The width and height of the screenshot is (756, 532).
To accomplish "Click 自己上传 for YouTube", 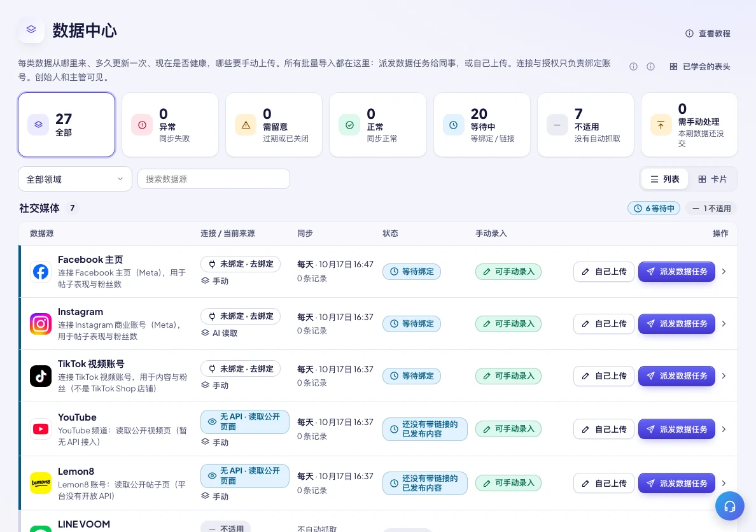I will coord(604,429).
